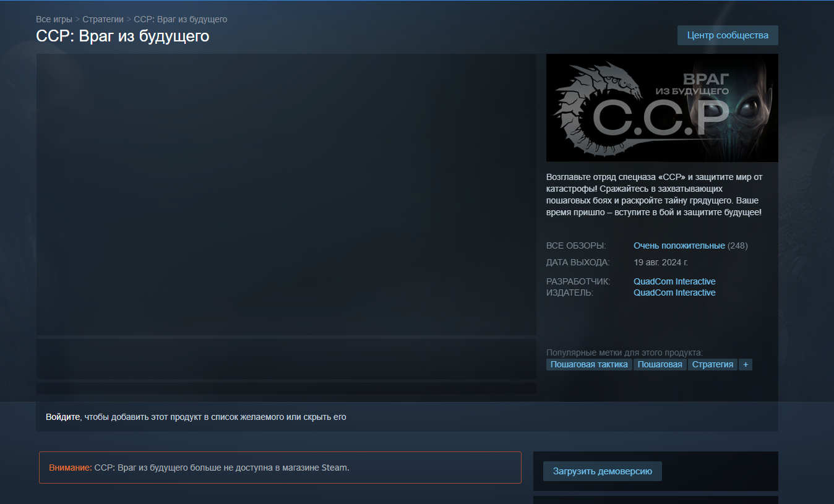The width and height of the screenshot is (834, 504).
Task: Click the "ССР: Враг из будущего" breadcrumb entry
Action: click(181, 19)
